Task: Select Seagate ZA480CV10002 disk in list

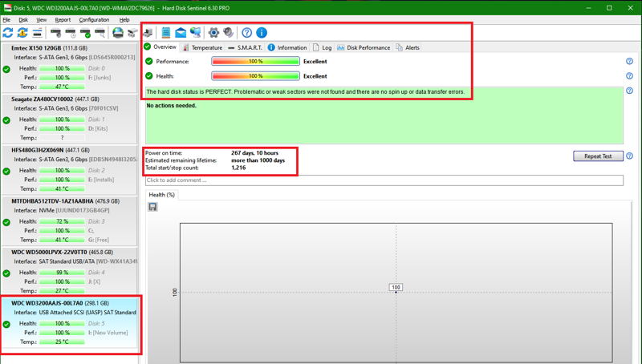Action: 69,119
